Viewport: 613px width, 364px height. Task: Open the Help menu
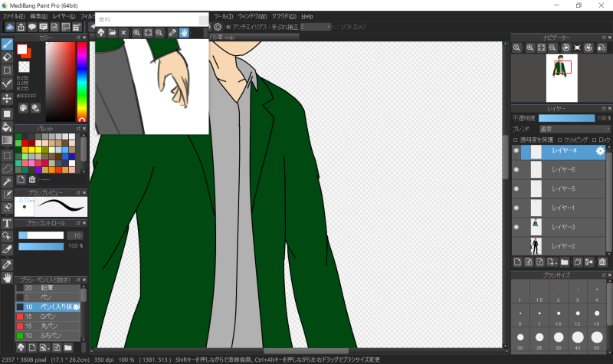(x=306, y=16)
